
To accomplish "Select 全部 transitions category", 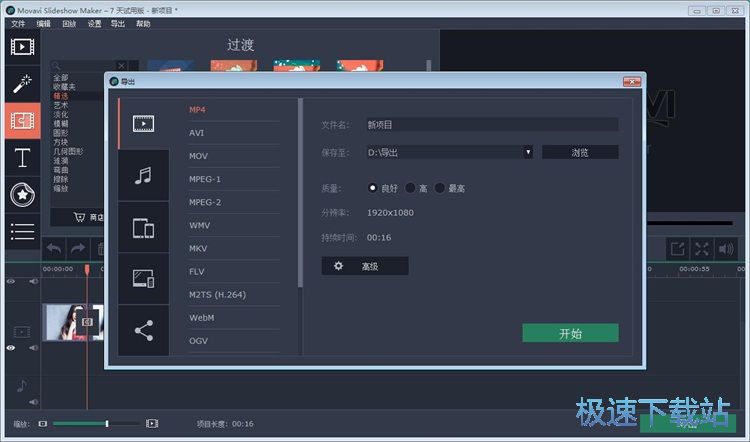I will pos(61,77).
